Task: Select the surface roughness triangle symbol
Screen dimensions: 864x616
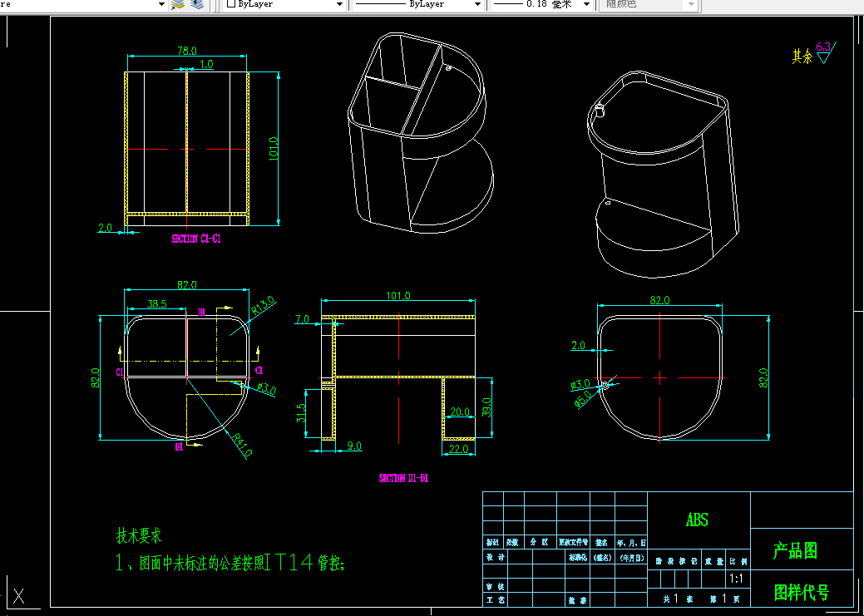Action: (826, 54)
